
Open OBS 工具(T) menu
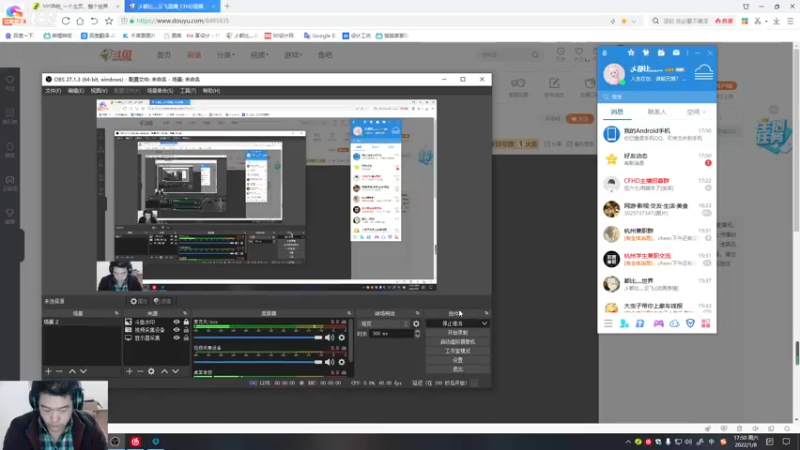pyautogui.click(x=188, y=91)
